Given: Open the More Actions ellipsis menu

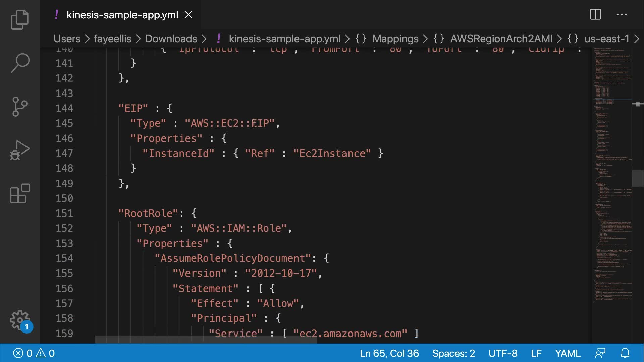Looking at the screenshot, I should 622,15.
